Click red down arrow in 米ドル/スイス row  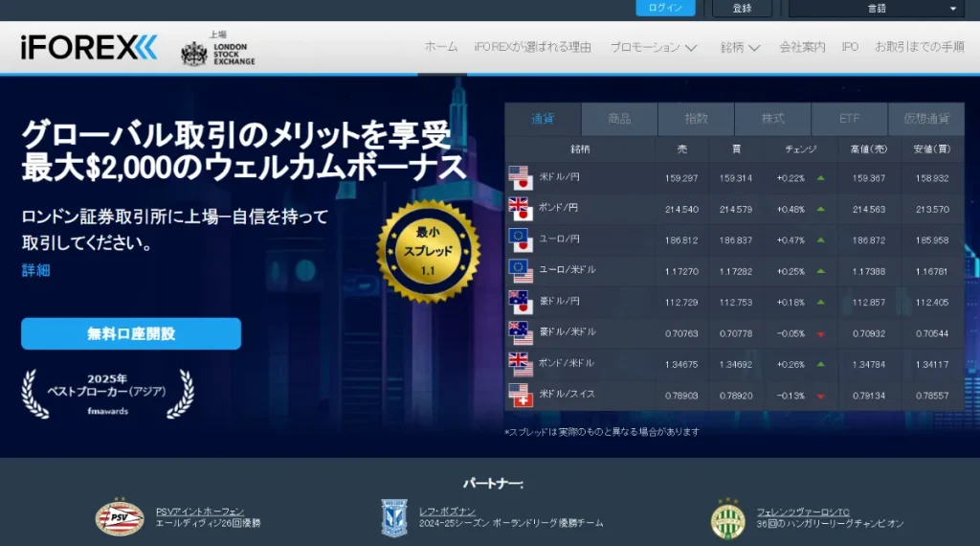click(x=820, y=396)
